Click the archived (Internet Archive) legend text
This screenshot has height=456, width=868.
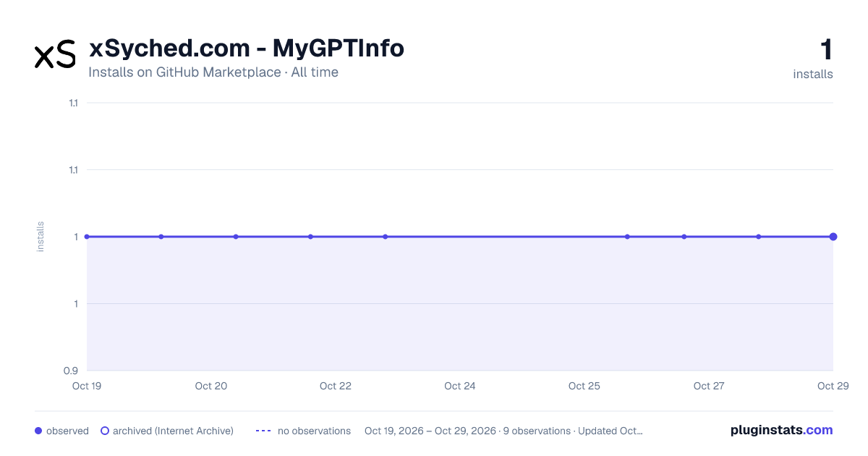[173, 431]
